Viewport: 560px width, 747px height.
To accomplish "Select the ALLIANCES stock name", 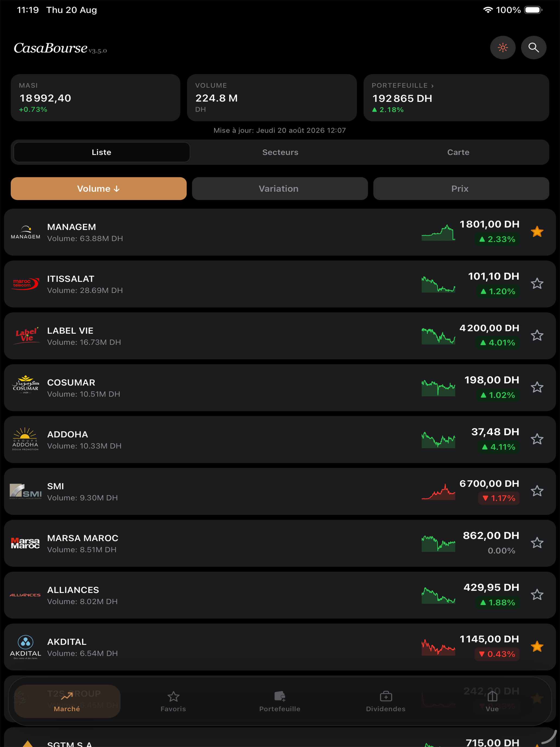I will (73, 590).
